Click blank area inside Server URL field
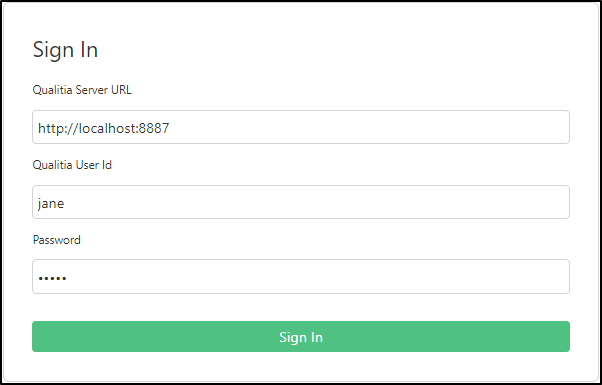602x385 pixels. (369, 127)
